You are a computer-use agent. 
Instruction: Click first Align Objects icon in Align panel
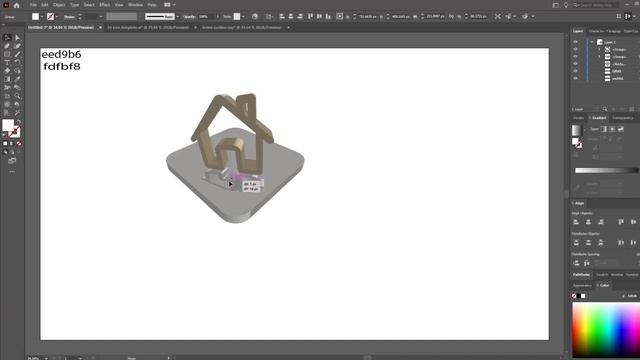(x=576, y=222)
